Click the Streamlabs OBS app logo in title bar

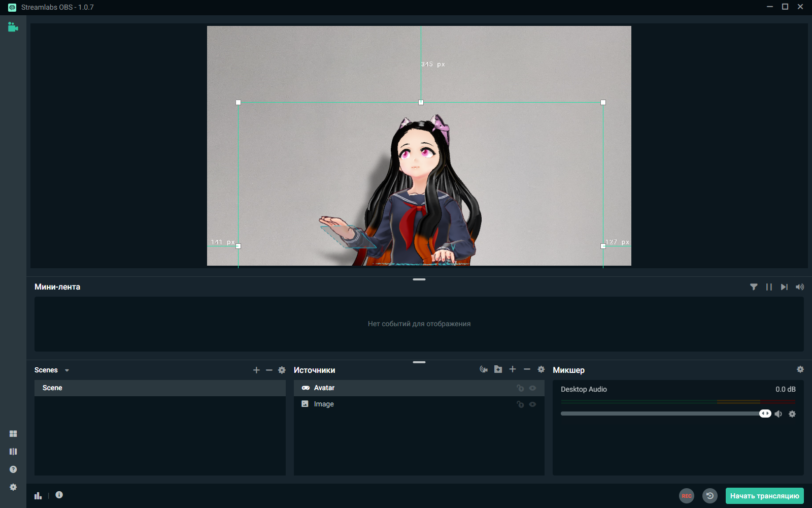(x=12, y=8)
